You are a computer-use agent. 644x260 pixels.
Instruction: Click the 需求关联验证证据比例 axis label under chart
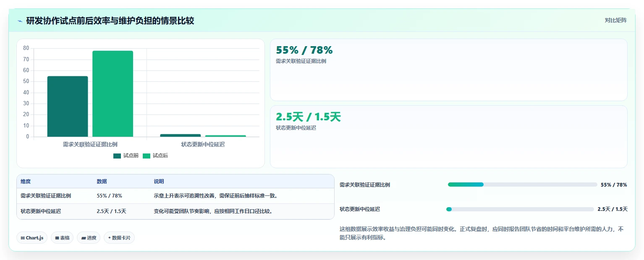tap(90, 144)
